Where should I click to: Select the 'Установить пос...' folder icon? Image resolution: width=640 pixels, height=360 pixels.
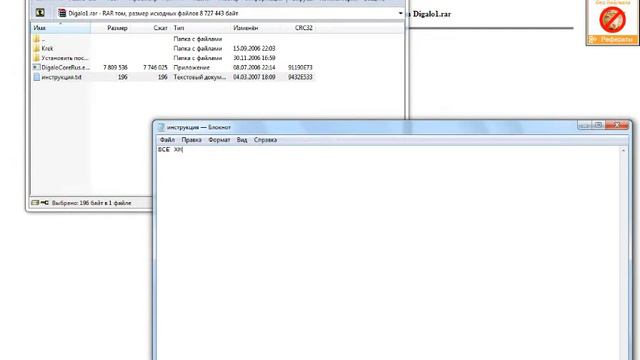[x=36, y=58]
